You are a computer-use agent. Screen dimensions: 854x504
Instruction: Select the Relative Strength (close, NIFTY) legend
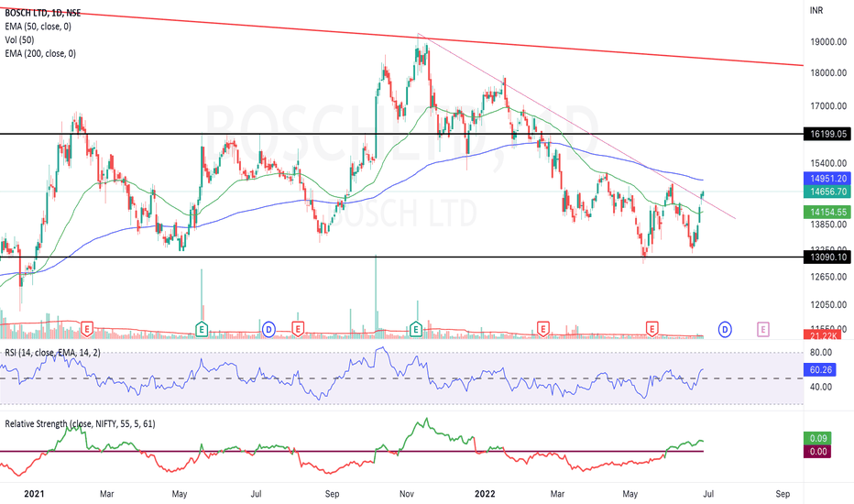click(x=80, y=423)
